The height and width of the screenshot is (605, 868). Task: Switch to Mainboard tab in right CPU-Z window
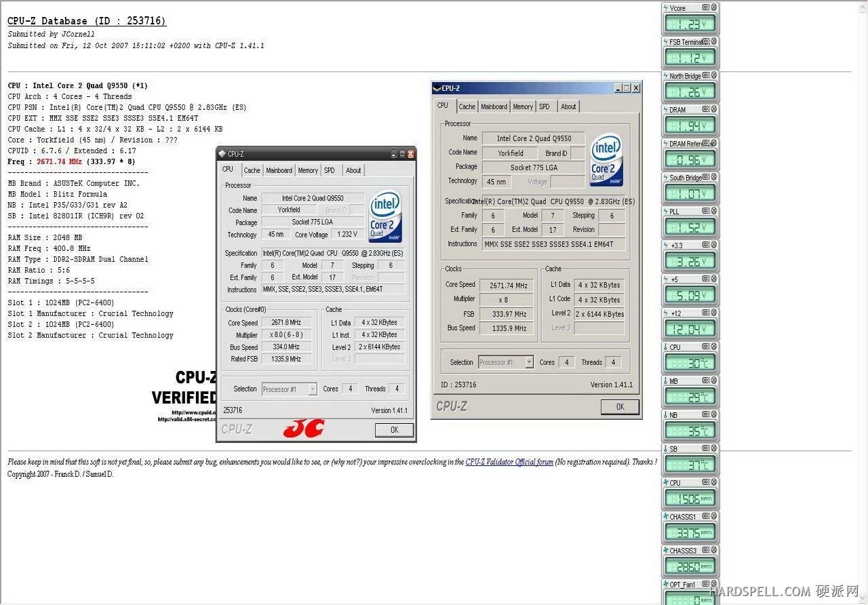click(x=494, y=106)
